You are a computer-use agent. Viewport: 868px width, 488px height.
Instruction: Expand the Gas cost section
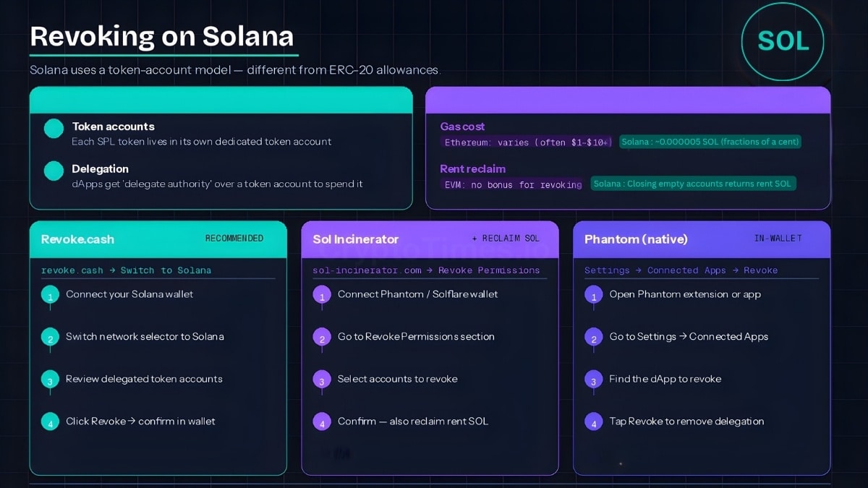click(x=462, y=126)
